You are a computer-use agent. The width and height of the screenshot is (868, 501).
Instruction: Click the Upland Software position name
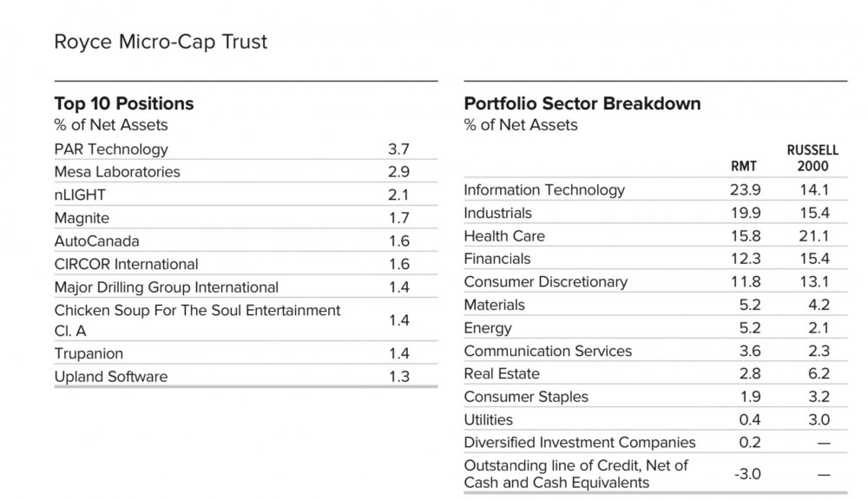(111, 377)
